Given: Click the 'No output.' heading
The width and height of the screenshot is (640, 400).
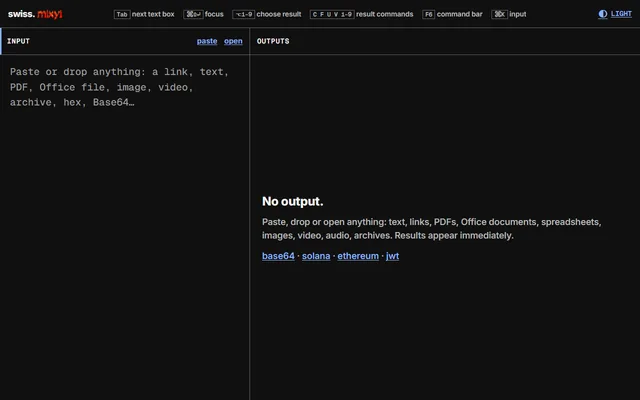Looking at the screenshot, I should pos(293,201).
